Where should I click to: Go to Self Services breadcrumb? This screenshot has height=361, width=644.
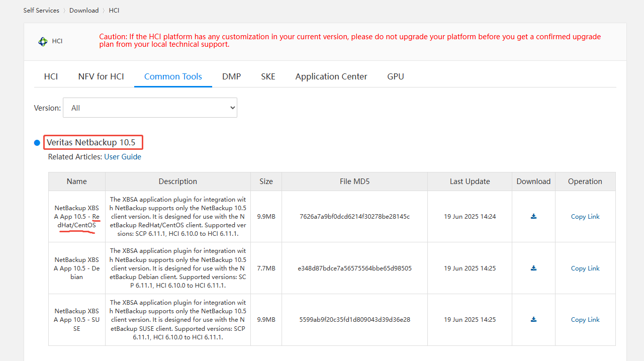pos(41,10)
